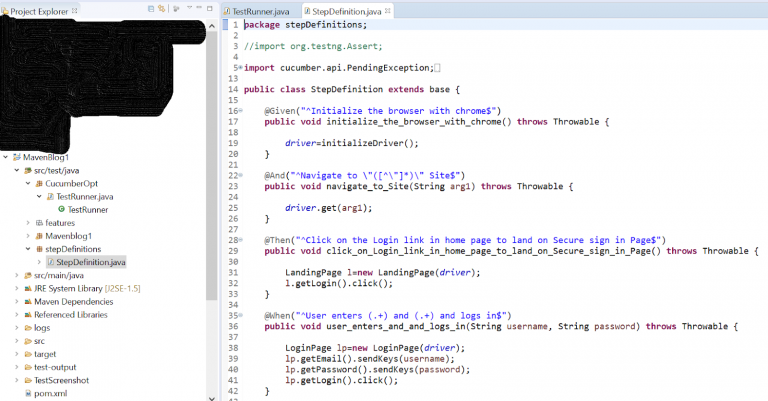Image resolution: width=768 pixels, height=401 pixels.
Task: Expand the features package
Action: tap(28, 223)
